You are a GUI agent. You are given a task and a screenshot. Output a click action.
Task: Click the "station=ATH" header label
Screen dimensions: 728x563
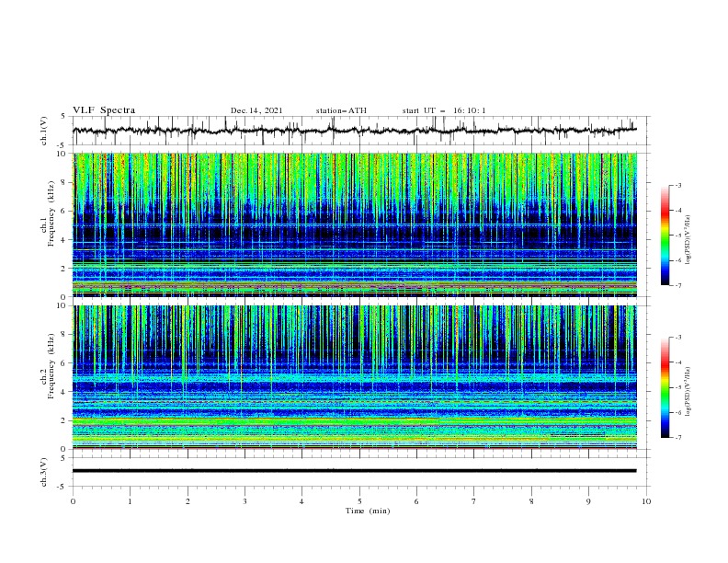click(341, 110)
